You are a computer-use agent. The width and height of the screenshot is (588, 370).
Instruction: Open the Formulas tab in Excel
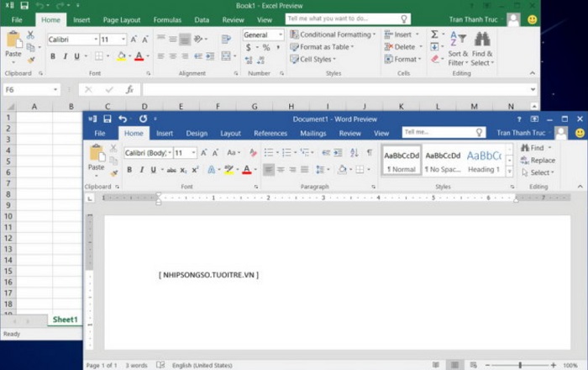click(167, 20)
